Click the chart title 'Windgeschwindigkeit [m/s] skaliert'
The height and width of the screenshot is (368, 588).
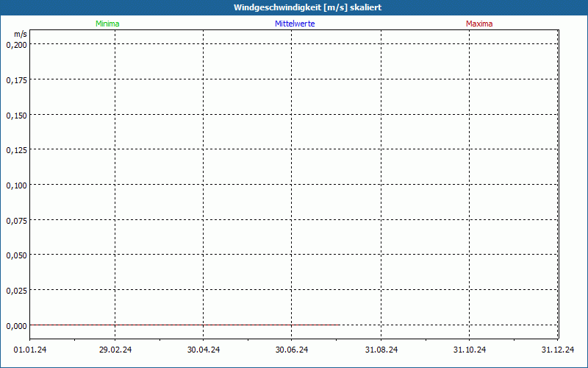tap(307, 7)
